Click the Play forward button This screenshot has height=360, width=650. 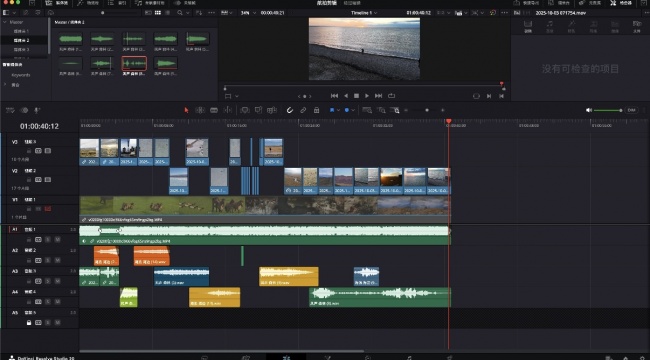[x=367, y=96]
